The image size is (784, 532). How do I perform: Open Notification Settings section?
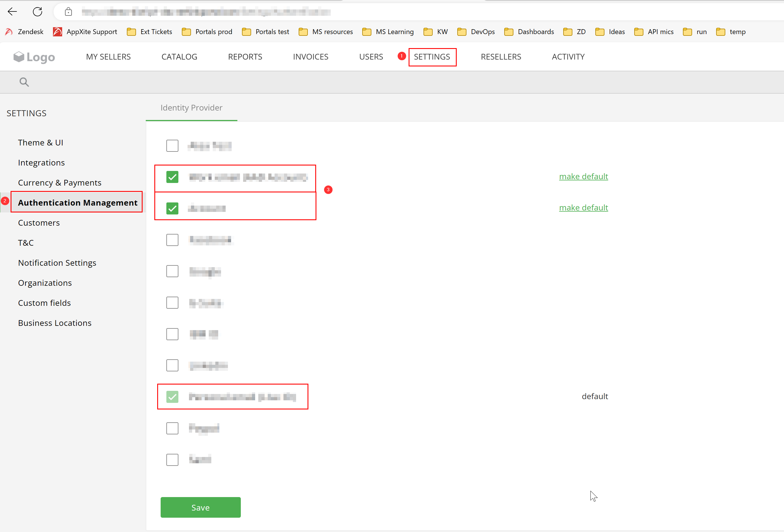57,263
